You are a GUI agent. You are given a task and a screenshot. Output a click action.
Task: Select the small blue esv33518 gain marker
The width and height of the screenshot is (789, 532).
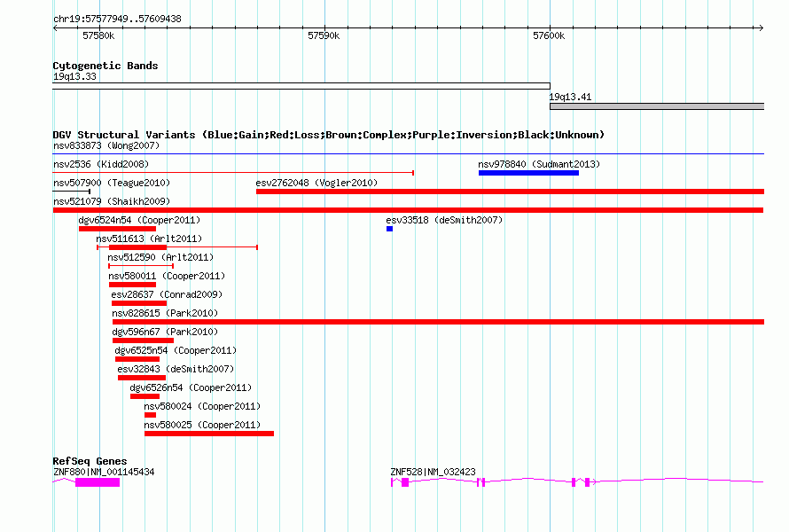pyautogui.click(x=389, y=229)
